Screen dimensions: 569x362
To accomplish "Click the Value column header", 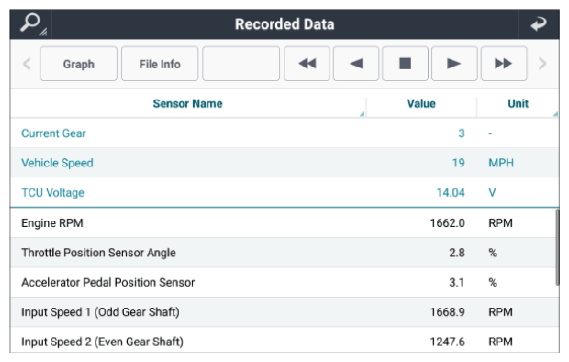I will pos(421,104).
